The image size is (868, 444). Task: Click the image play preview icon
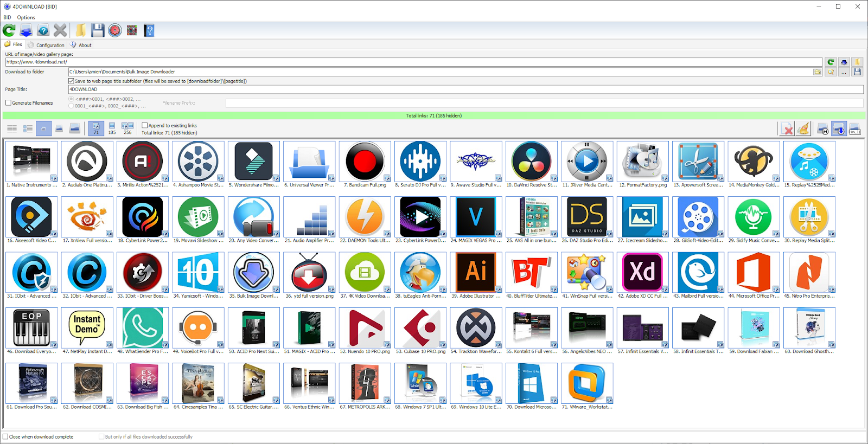(823, 128)
